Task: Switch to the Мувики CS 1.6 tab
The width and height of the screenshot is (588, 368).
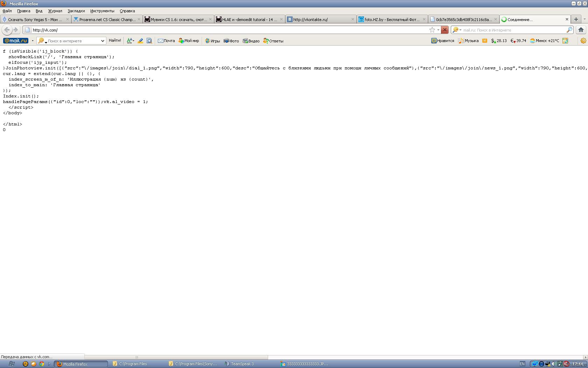Action: point(178,19)
